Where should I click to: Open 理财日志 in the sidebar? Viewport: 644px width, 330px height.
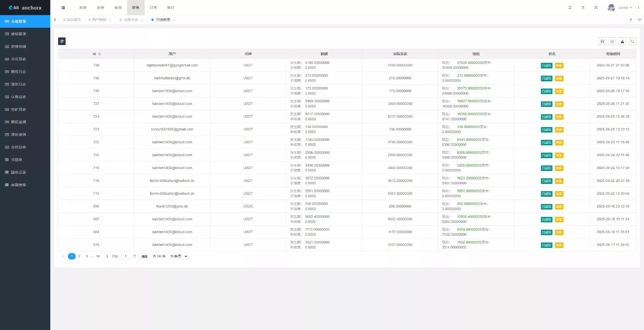coord(25,84)
